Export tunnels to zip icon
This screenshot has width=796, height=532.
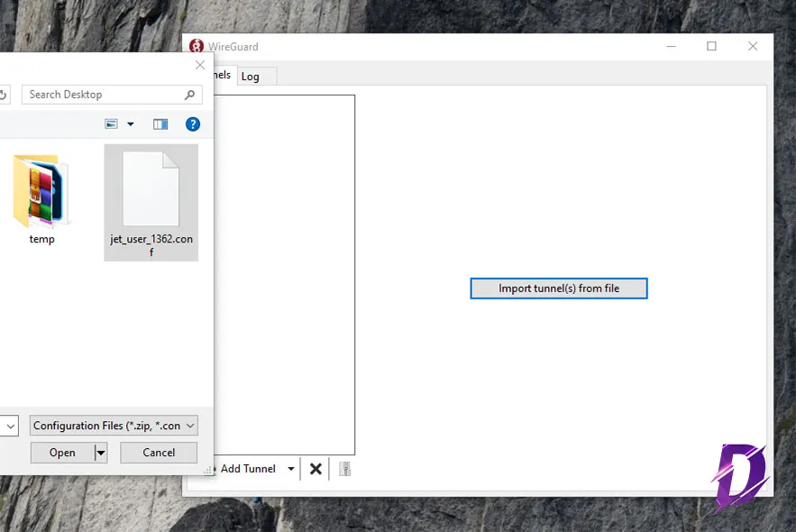pyautogui.click(x=344, y=469)
